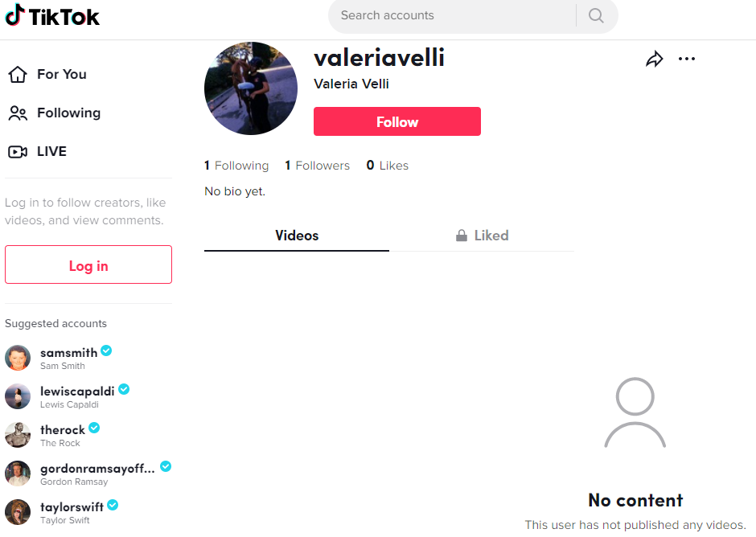The width and height of the screenshot is (756, 537).
Task: Click the search magnifier icon
Action: click(x=596, y=15)
